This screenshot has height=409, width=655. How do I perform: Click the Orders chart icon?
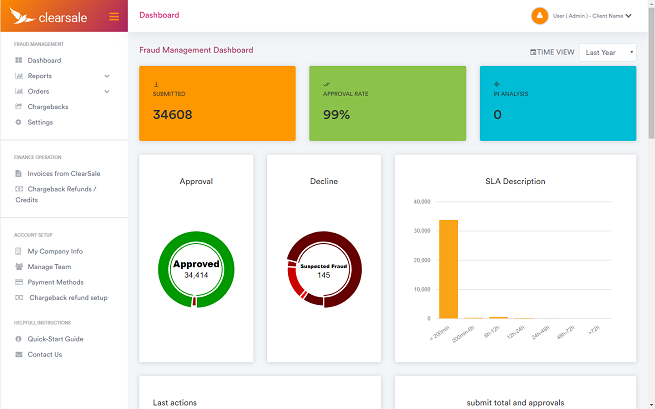coord(18,91)
